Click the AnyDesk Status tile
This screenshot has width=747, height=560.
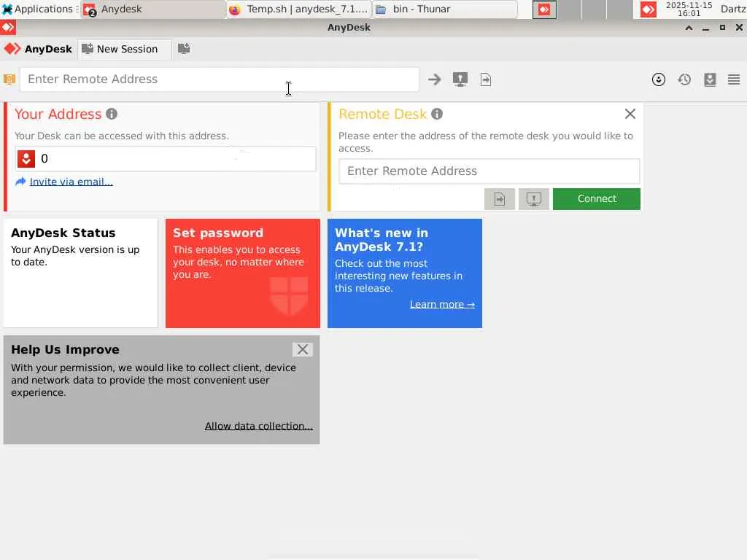coord(80,273)
